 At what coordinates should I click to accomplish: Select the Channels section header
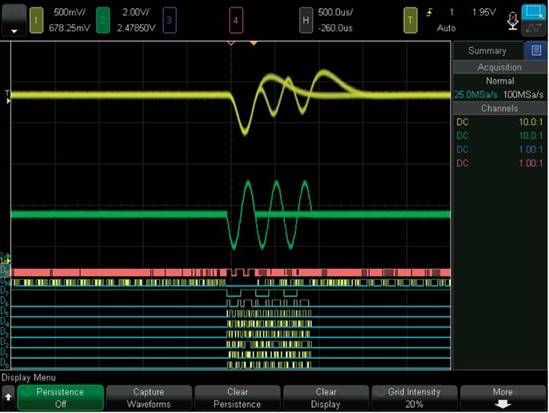500,108
